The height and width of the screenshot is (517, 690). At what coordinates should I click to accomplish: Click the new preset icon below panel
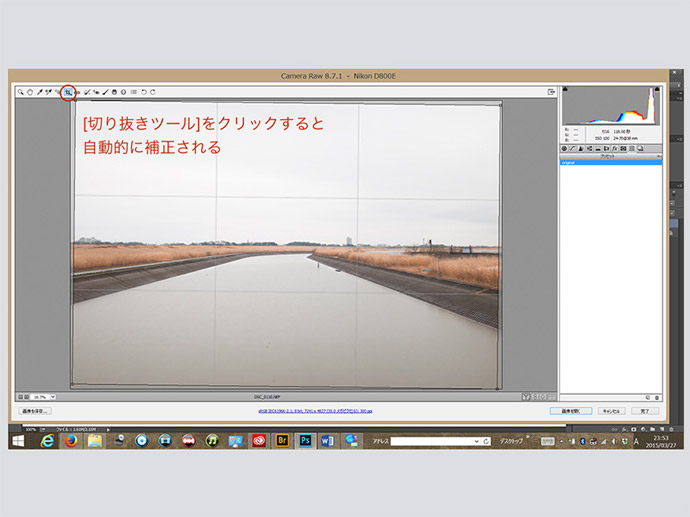(648, 398)
